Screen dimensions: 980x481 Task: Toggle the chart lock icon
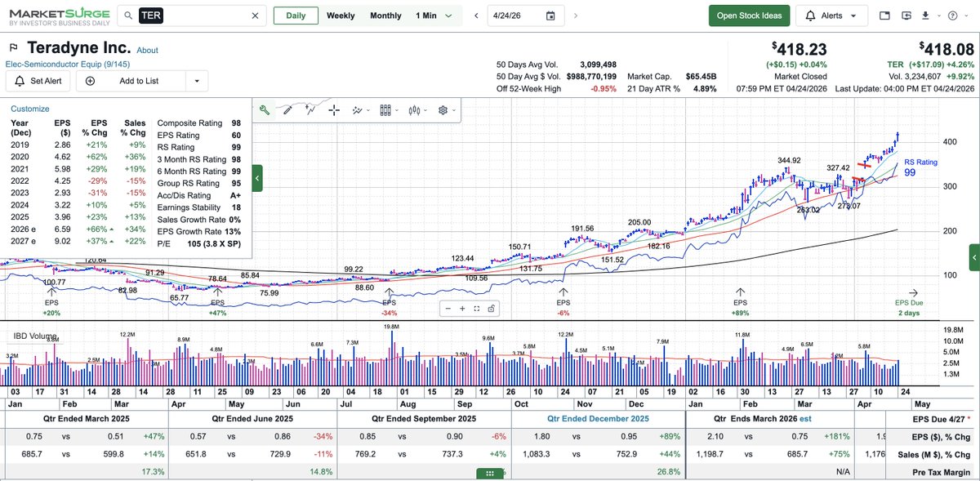pyautogui.click(x=490, y=309)
